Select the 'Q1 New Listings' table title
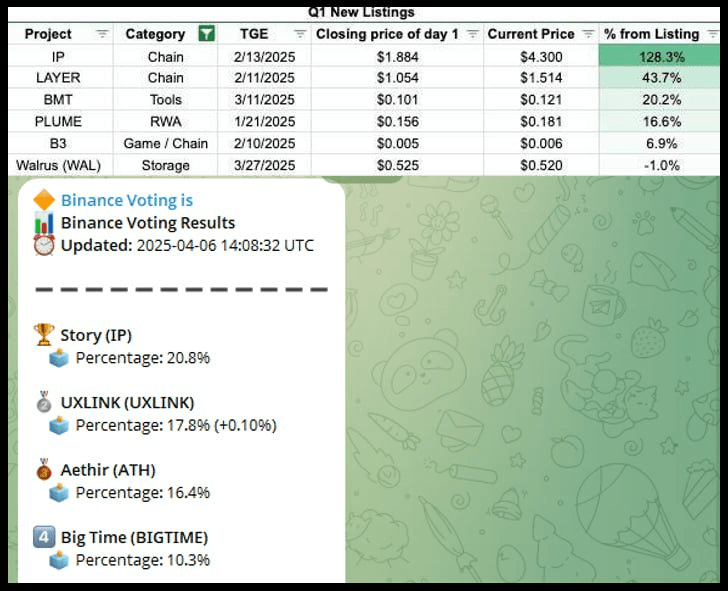The height and width of the screenshot is (591, 728). [361, 12]
